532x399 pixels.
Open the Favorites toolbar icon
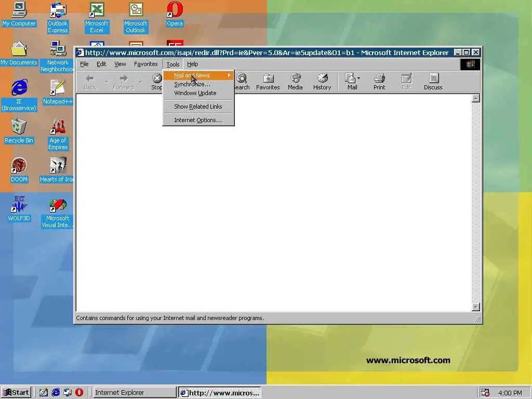click(x=268, y=82)
